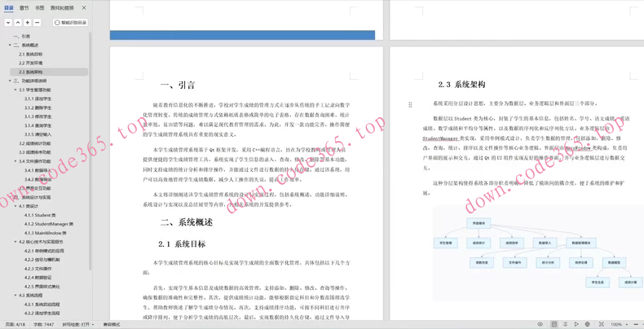This screenshot has height=329, width=644.
Task: Select 2.3 系统架构 in outline
Action: click(30, 72)
